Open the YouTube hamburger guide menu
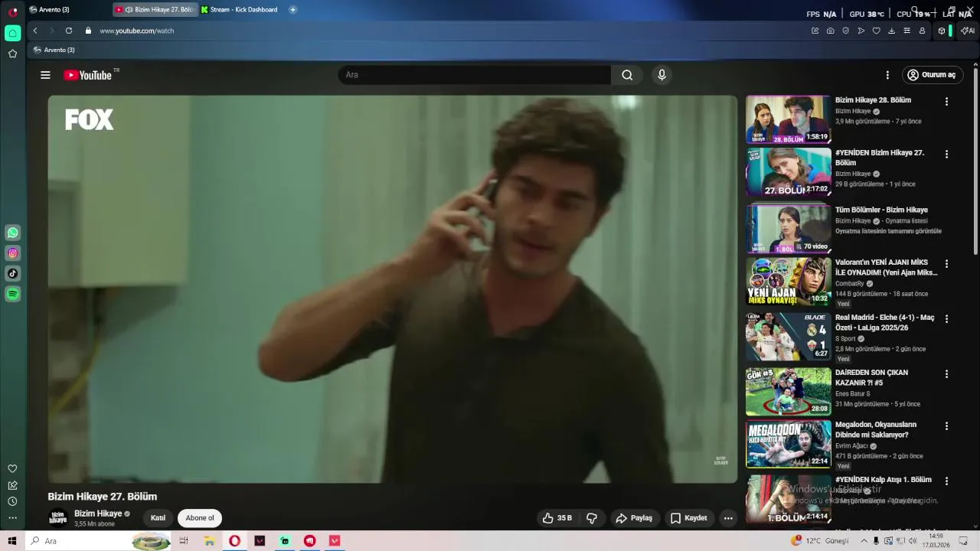The image size is (980, 551). coord(45,75)
